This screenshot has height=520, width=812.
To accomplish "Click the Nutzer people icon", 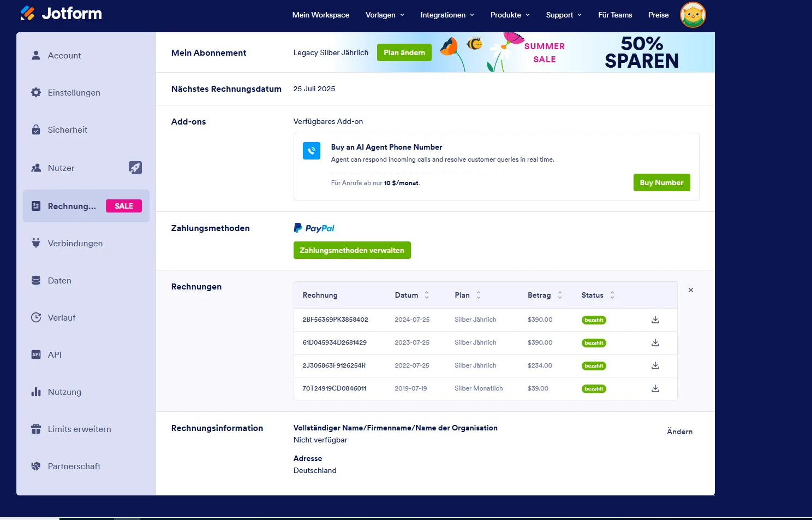I will coord(36,168).
